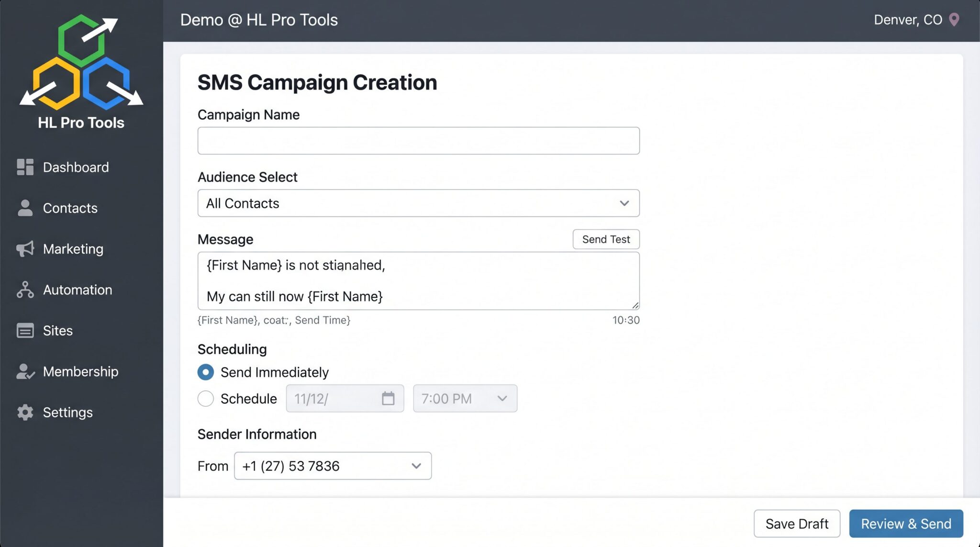Viewport: 980px width, 547px height.
Task: Expand the Audience Select dropdown chevron
Action: pos(624,203)
